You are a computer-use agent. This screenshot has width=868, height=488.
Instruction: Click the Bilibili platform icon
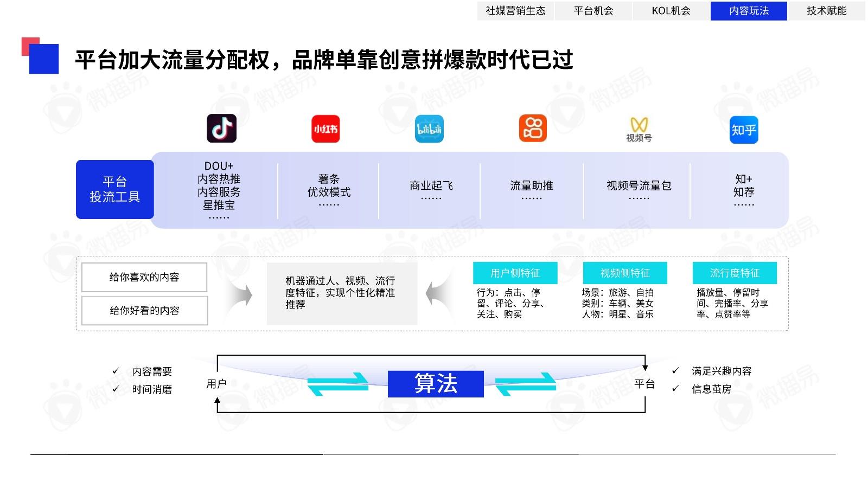pos(429,129)
